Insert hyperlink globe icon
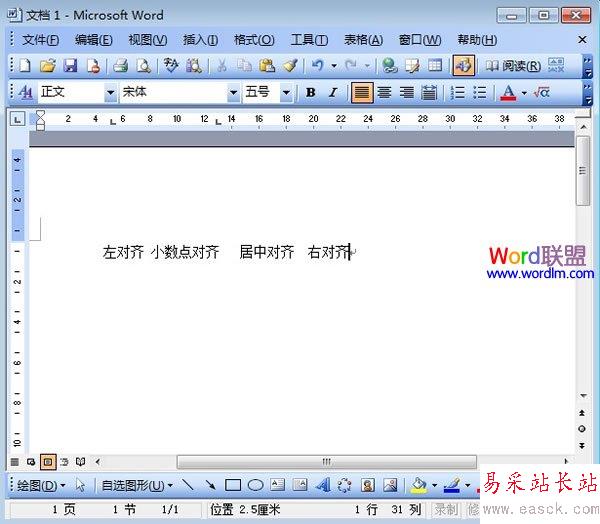This screenshot has width=600, height=524. coord(390,66)
